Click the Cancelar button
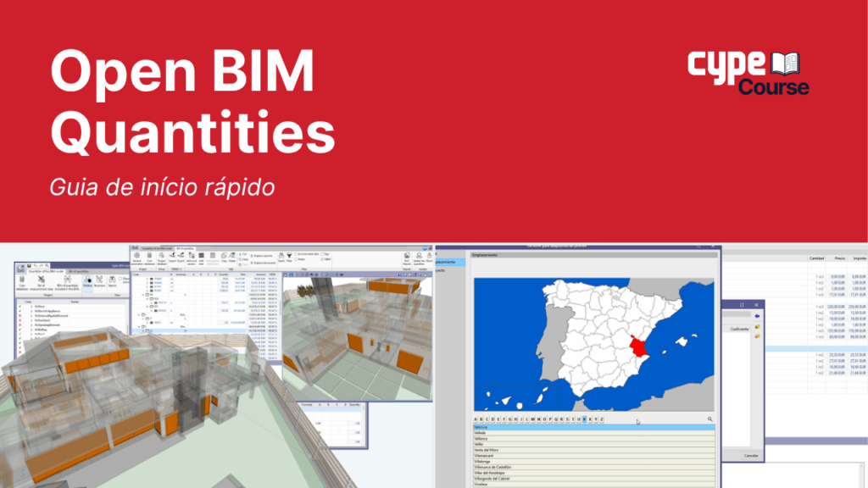The image size is (868, 488). coord(750,456)
